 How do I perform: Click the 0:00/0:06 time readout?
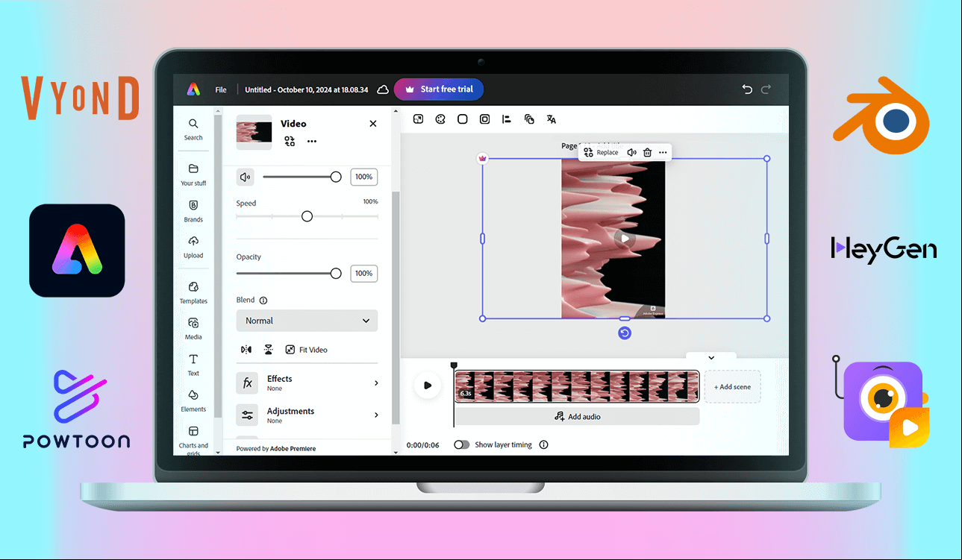tap(423, 444)
